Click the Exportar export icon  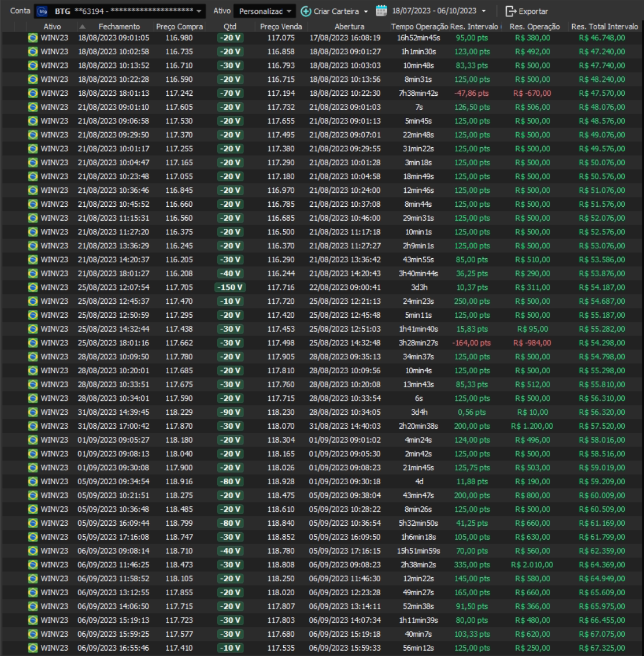point(511,11)
